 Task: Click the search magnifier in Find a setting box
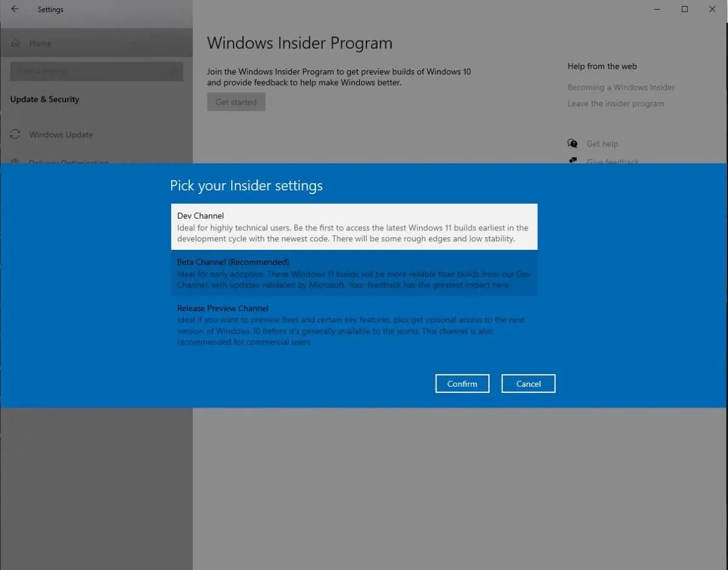coord(175,71)
